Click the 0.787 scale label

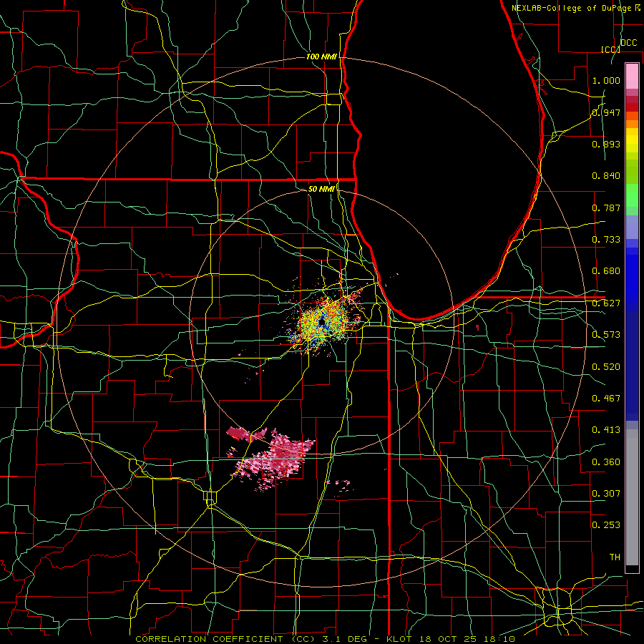point(606,208)
